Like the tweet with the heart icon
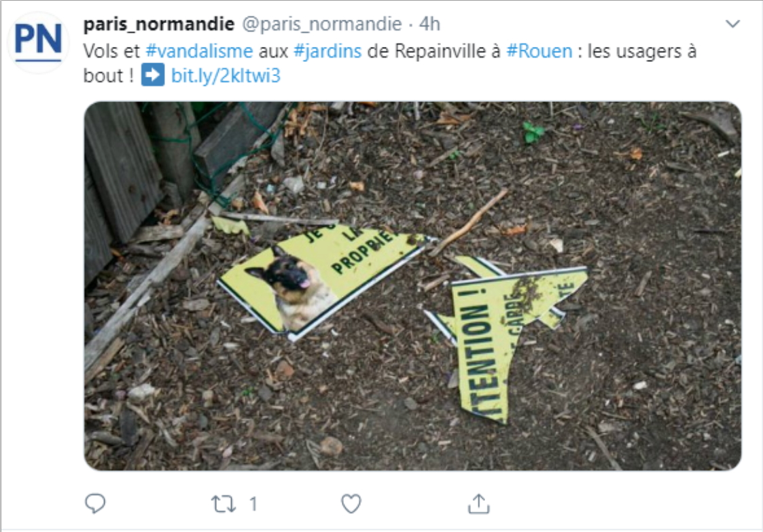 [351, 503]
